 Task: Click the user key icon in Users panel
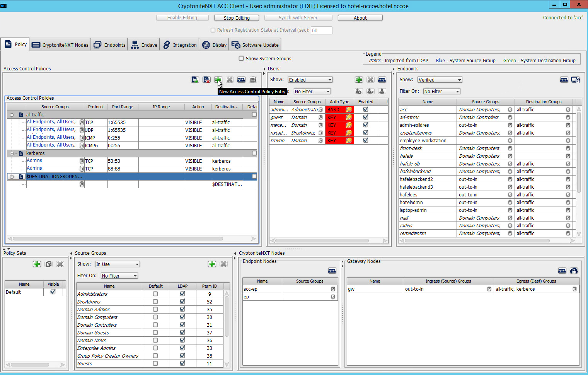370,91
